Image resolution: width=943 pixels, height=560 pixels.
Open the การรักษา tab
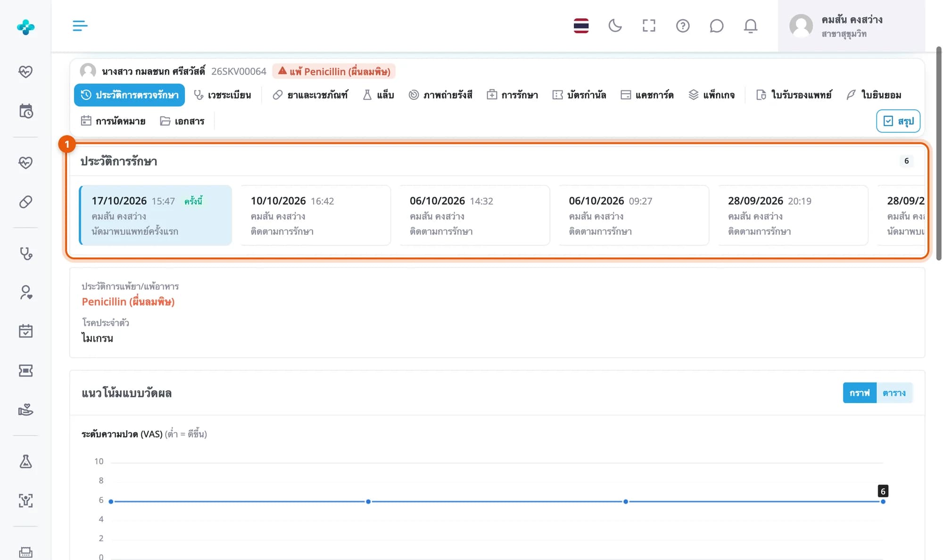point(512,95)
